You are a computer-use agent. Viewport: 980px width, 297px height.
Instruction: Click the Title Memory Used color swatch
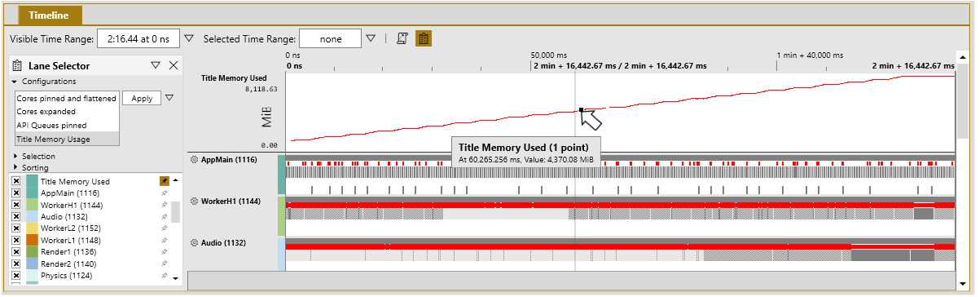click(x=32, y=181)
